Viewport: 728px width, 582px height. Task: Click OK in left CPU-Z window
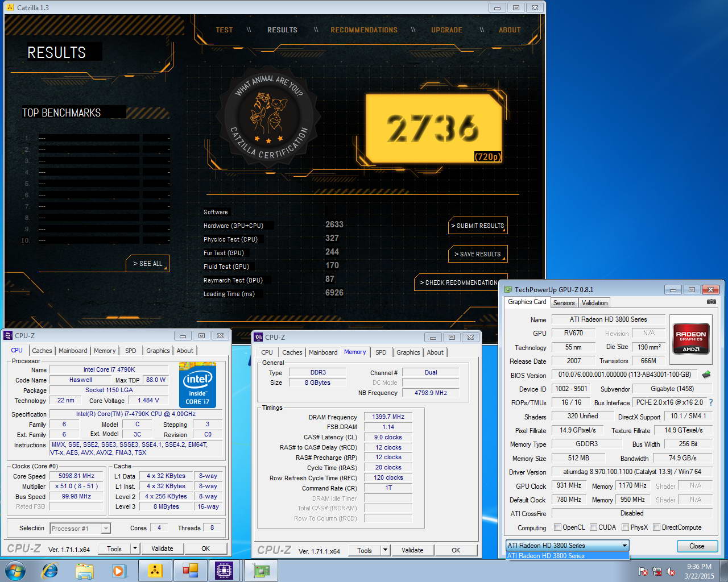click(x=205, y=548)
